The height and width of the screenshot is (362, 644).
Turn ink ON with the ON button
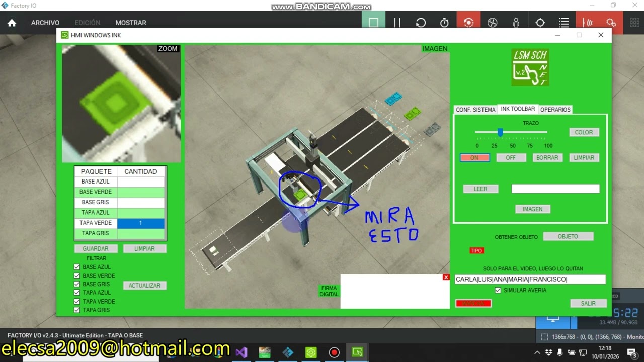pos(474,158)
